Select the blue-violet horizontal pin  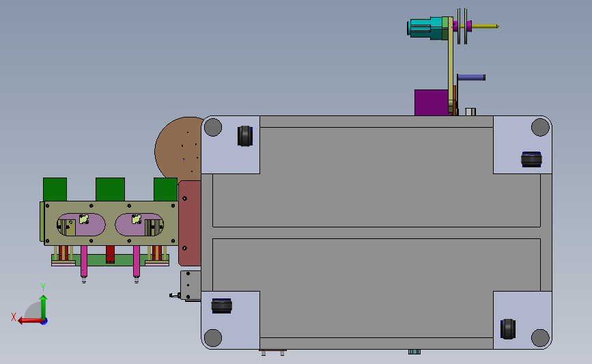471,77
